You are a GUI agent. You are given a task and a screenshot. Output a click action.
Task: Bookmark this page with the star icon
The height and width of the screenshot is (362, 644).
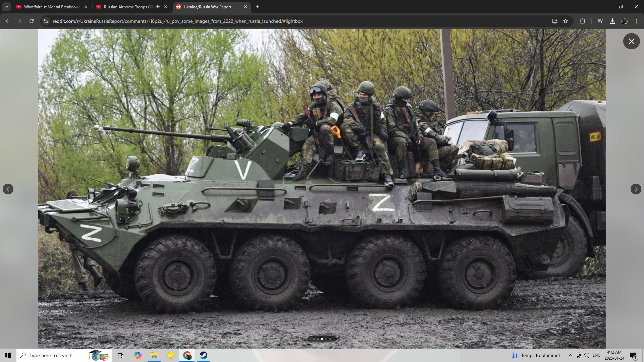[566, 21]
